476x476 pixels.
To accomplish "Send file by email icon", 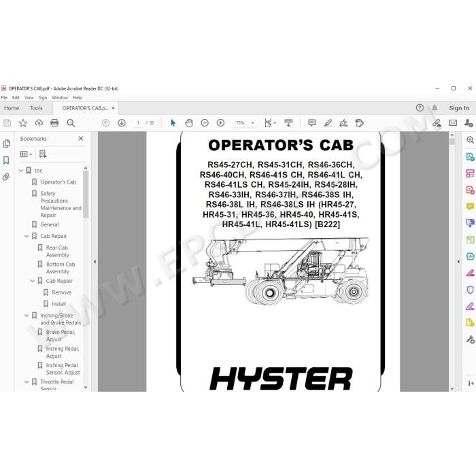I will 453,123.
